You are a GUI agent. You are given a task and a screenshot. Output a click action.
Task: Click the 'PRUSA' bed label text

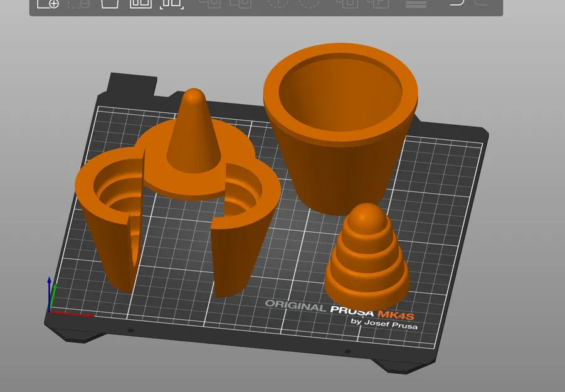coord(352,310)
